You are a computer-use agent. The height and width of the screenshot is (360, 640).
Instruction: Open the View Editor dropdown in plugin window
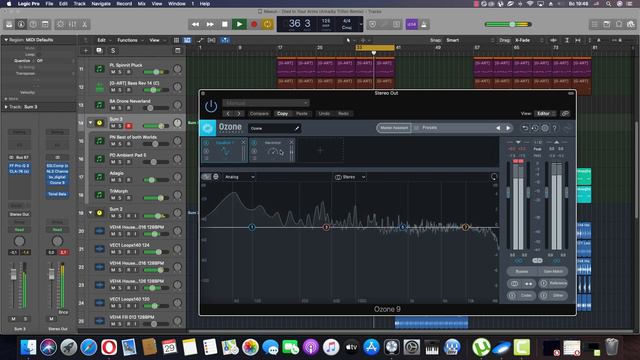click(545, 113)
